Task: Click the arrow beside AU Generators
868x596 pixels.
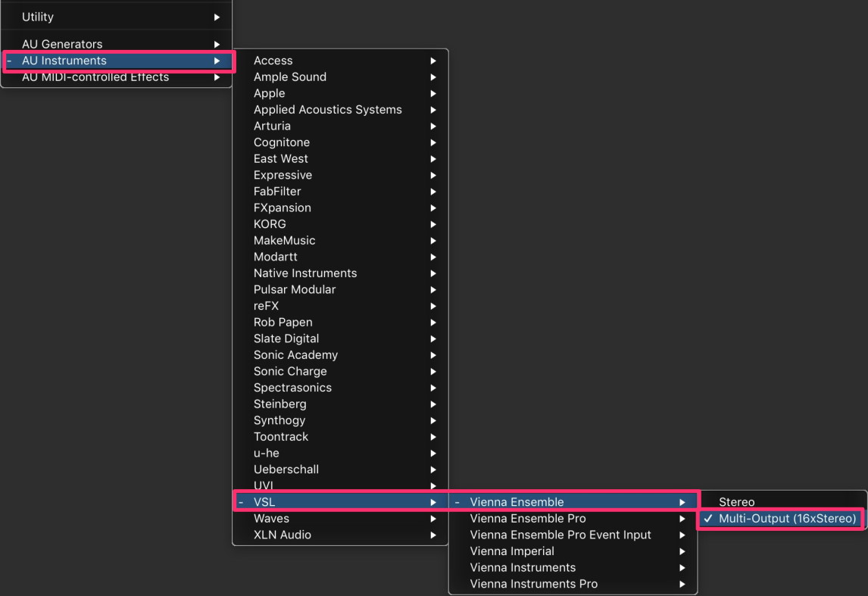Action: pos(217,44)
